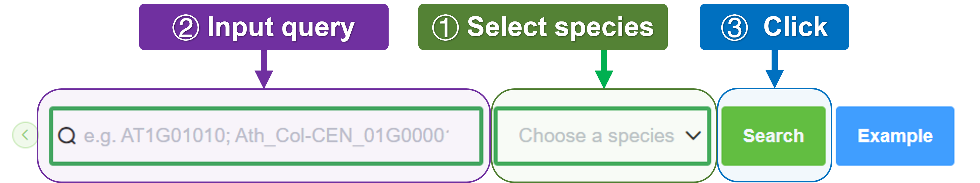This screenshot has height=183, width=980.
Task: Click the circled number 3 icon
Action: (734, 27)
